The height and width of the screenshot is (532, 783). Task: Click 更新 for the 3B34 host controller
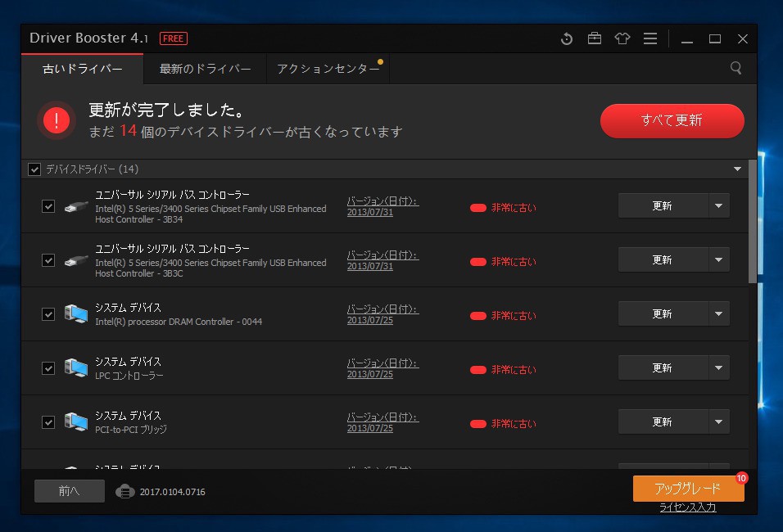(663, 205)
